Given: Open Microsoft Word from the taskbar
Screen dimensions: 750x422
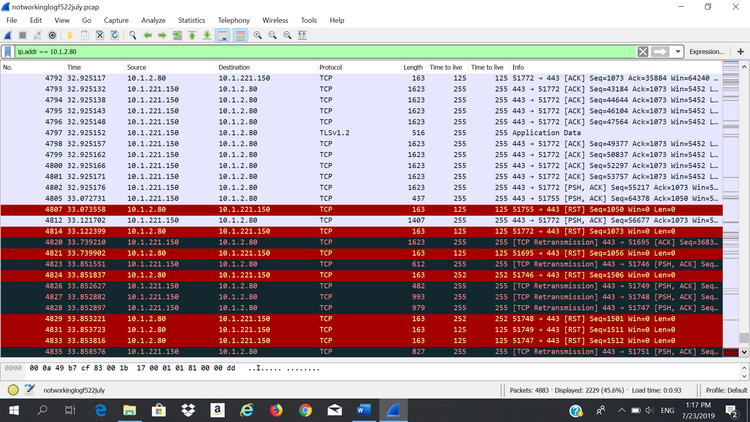Looking at the screenshot, I should (x=363, y=411).
